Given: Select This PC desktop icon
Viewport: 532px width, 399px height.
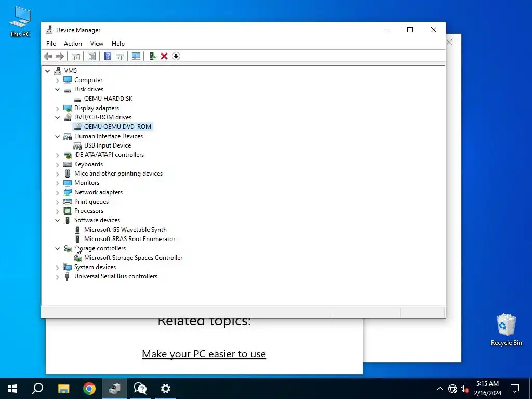Looking at the screenshot, I should (x=20, y=22).
